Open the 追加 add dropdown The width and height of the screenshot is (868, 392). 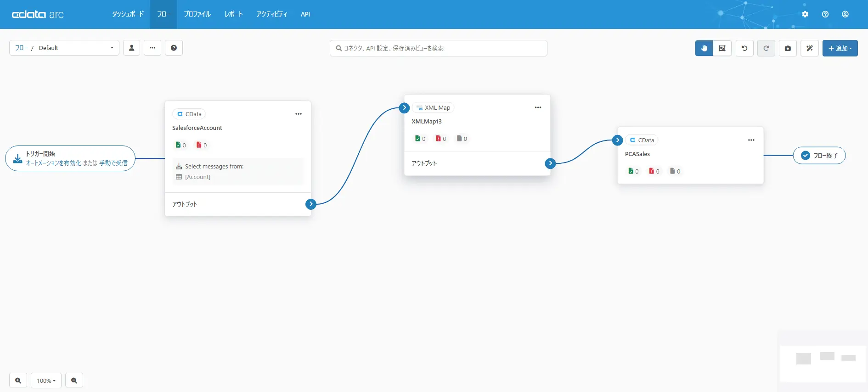pyautogui.click(x=840, y=48)
